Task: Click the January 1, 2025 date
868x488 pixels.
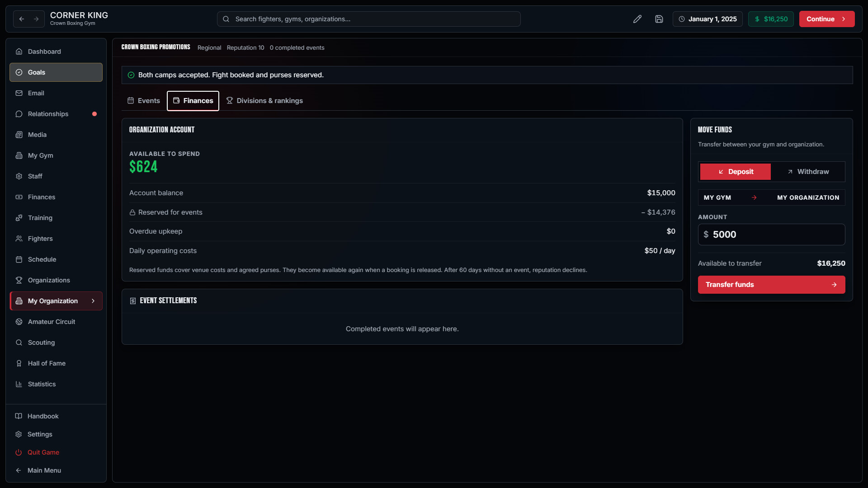Action: (x=708, y=19)
